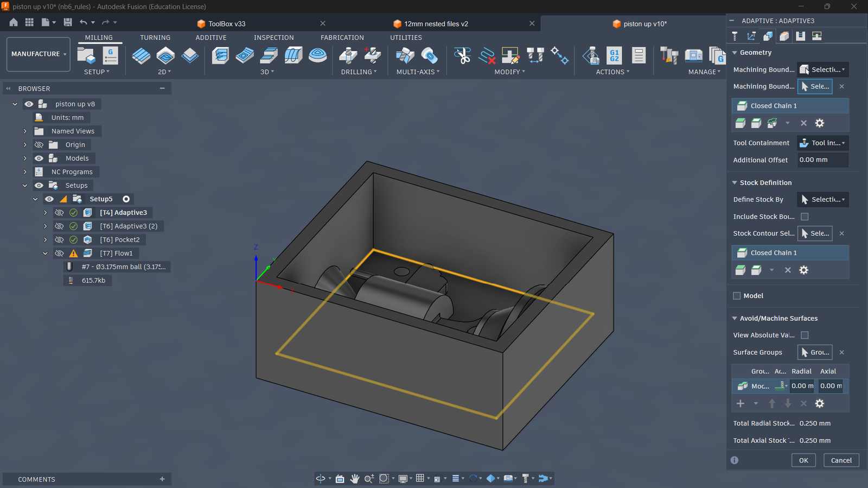Toggle visibility of the Setups folder
The width and height of the screenshot is (868, 488).
[x=39, y=185]
